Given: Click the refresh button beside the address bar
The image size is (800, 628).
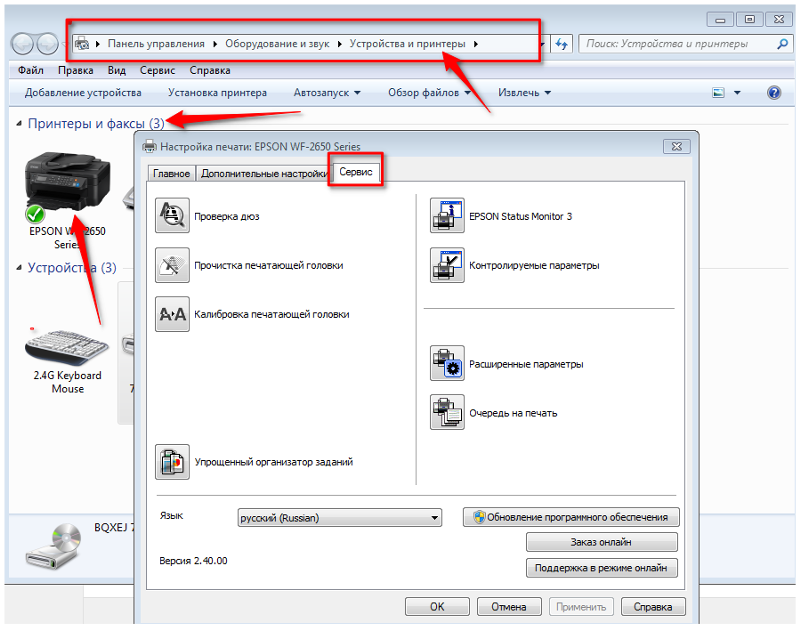Looking at the screenshot, I should (x=561, y=44).
